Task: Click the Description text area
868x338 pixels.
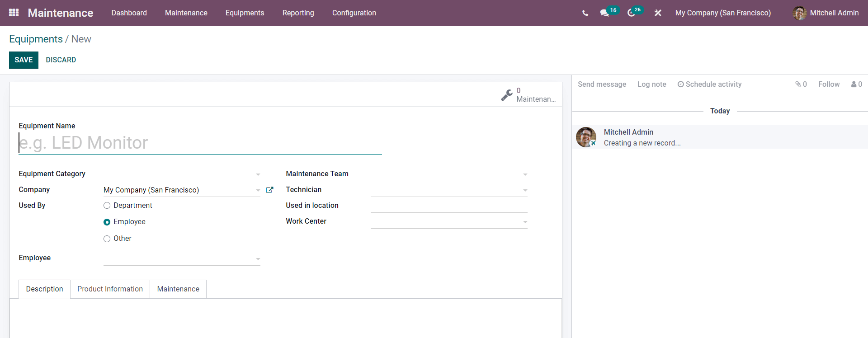Action: 286,319
